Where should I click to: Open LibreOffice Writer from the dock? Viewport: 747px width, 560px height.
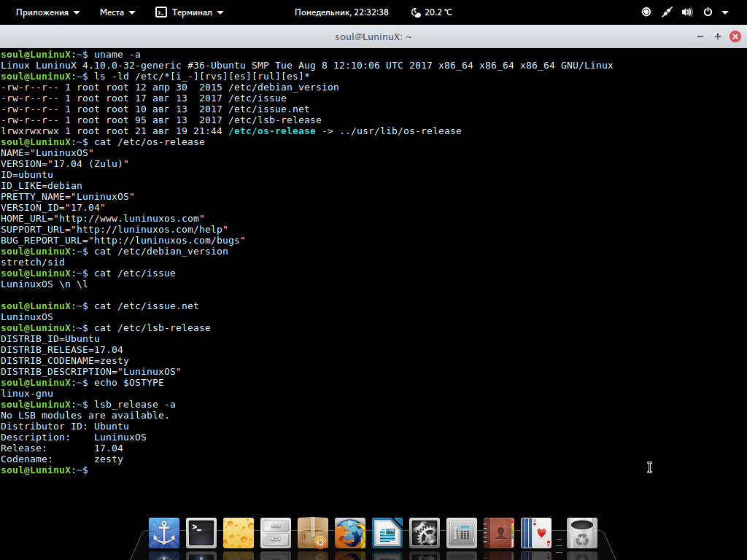(387, 533)
